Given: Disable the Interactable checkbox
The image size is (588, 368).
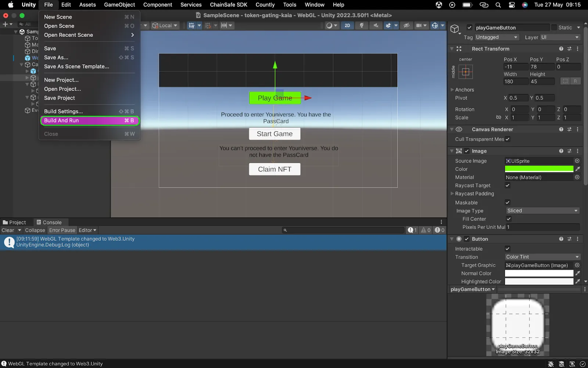Looking at the screenshot, I should (508, 249).
